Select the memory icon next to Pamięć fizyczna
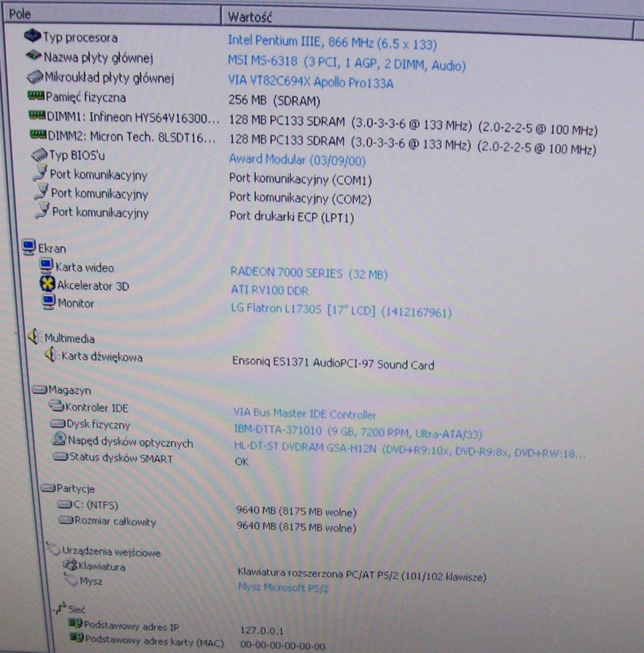 [36, 96]
